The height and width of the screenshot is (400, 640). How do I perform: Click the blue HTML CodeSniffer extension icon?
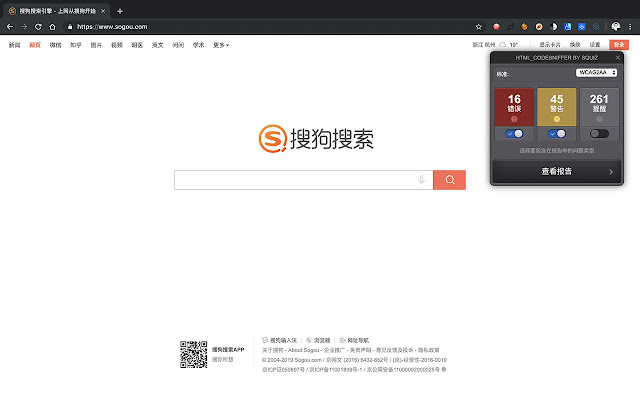pyautogui.click(x=582, y=27)
